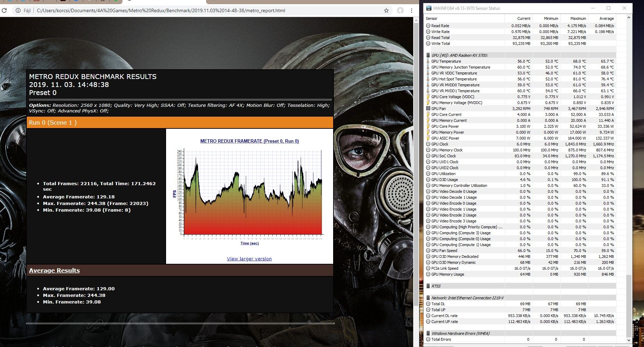Click the thermometer icon for GPU Hot Spot Temperature

pyautogui.click(x=428, y=79)
